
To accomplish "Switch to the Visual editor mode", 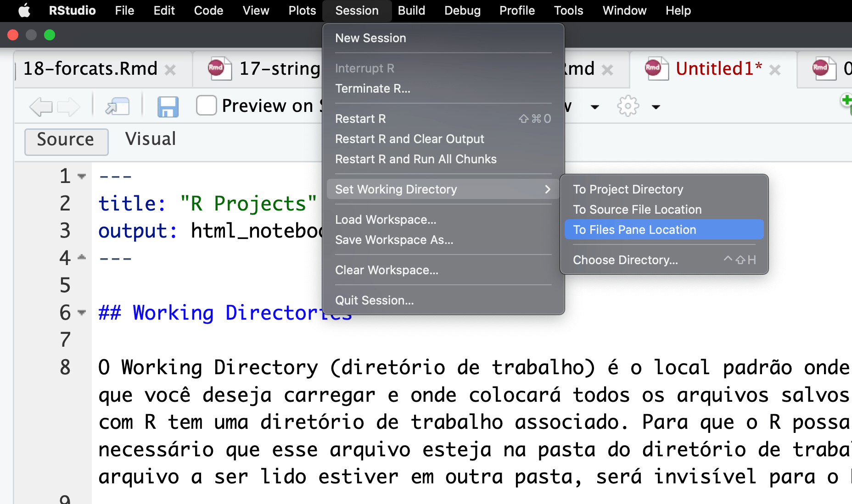I will 150,139.
